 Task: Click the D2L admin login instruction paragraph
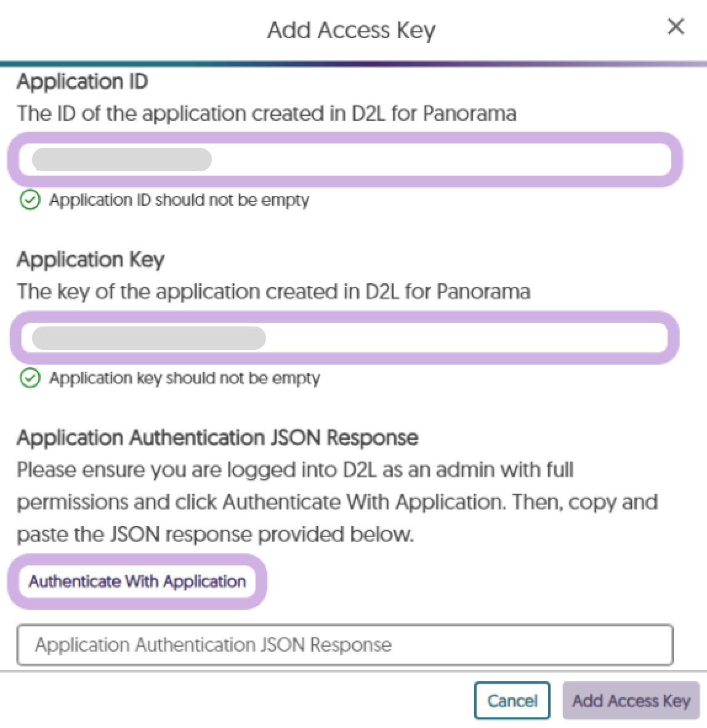[337, 502]
